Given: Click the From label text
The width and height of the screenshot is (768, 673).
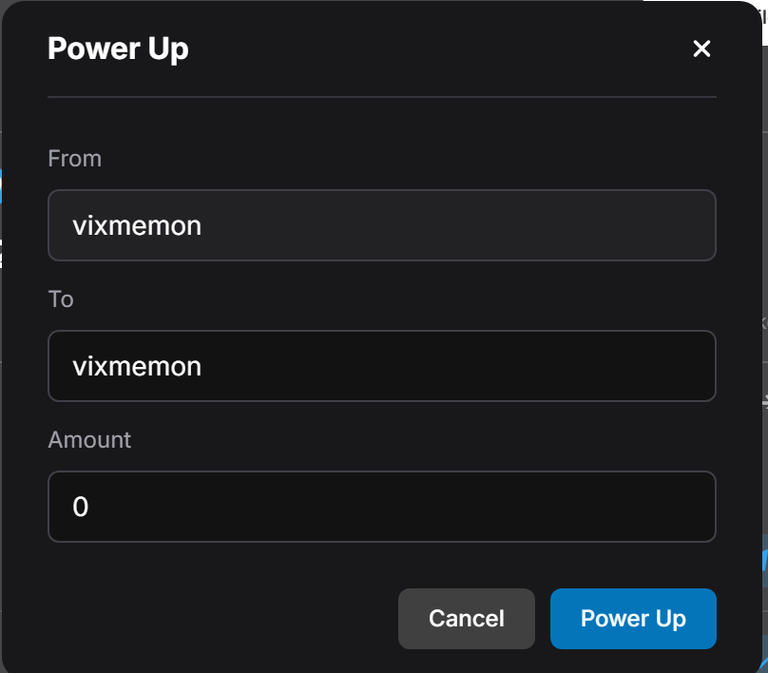Looking at the screenshot, I should tap(74, 159).
